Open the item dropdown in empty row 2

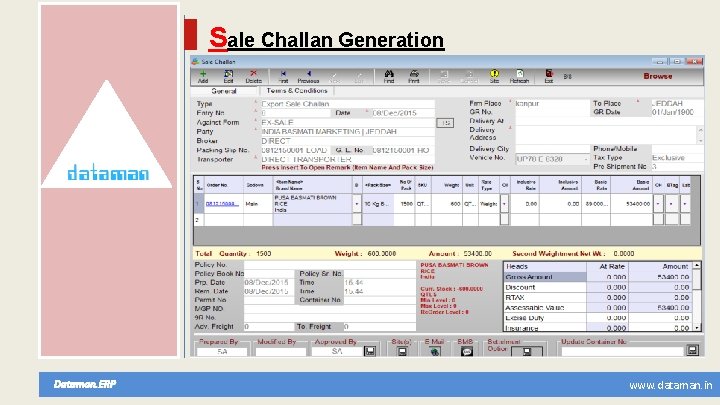click(x=357, y=219)
